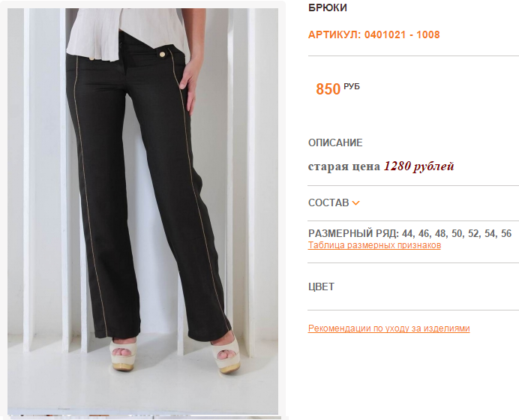
Task: Click the ЦВЕТ section heading
Action: click(x=321, y=286)
